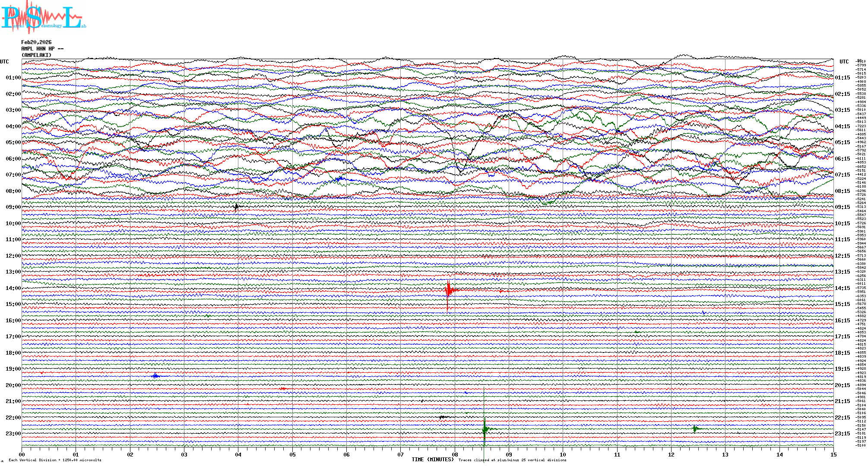868x466 pixels.
Task: Click the TIME (MINUTES) axis title
Action: [x=433, y=460]
